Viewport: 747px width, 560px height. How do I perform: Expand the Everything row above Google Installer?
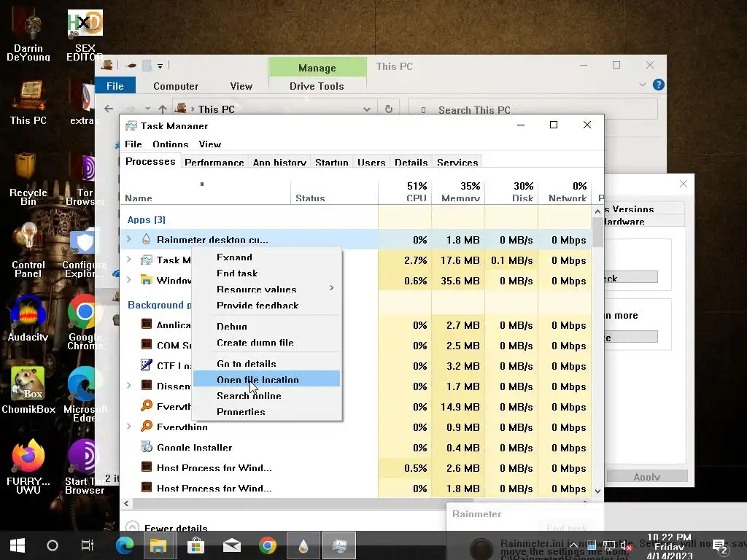[x=128, y=426]
